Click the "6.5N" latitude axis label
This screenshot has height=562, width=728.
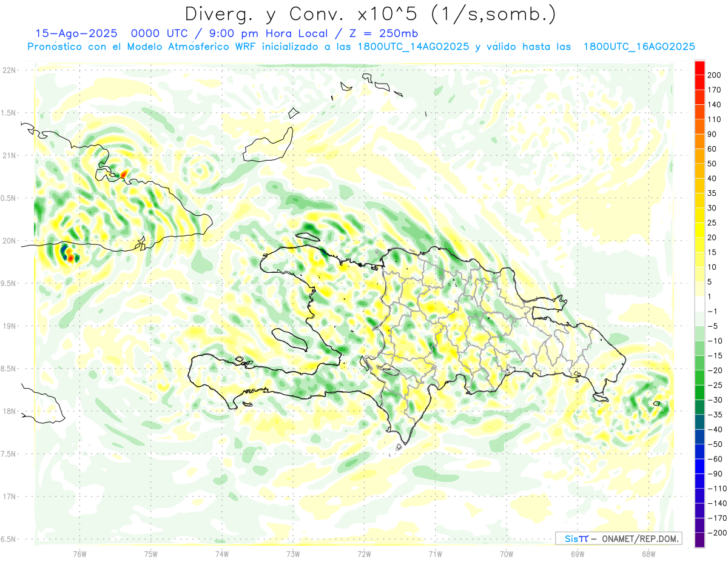coord(8,539)
